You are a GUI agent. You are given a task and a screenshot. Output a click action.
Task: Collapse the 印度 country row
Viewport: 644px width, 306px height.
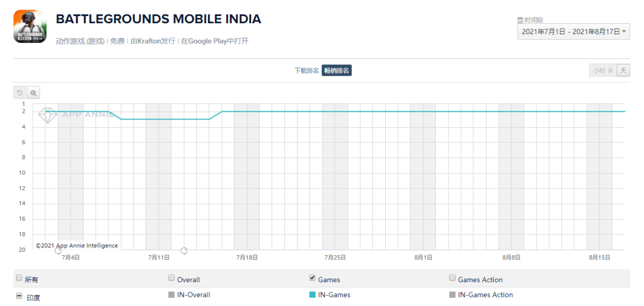tap(19, 296)
